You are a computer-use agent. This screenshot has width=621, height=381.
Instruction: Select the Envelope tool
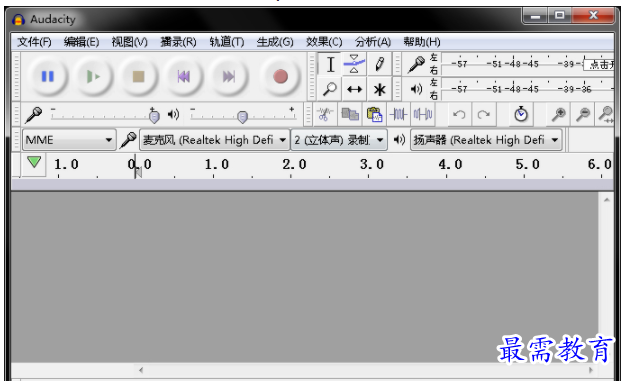click(354, 64)
